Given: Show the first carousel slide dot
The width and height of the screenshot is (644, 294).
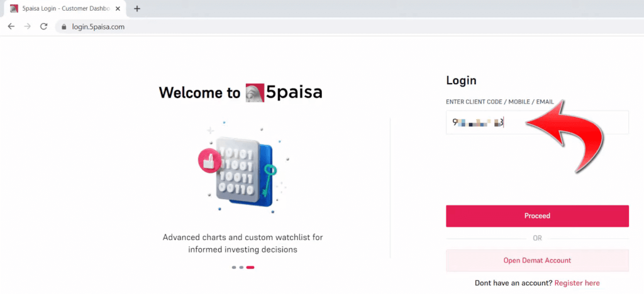Looking at the screenshot, I should pos(234,268).
